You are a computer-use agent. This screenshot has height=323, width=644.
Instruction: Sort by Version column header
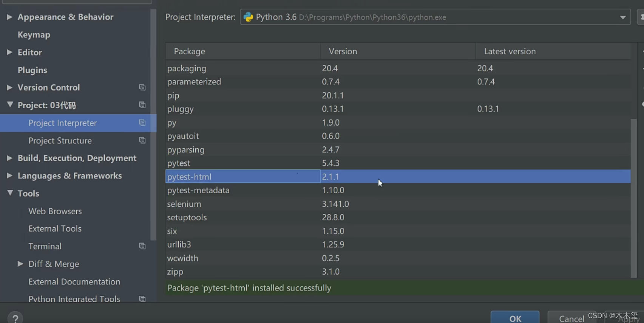coord(398,51)
